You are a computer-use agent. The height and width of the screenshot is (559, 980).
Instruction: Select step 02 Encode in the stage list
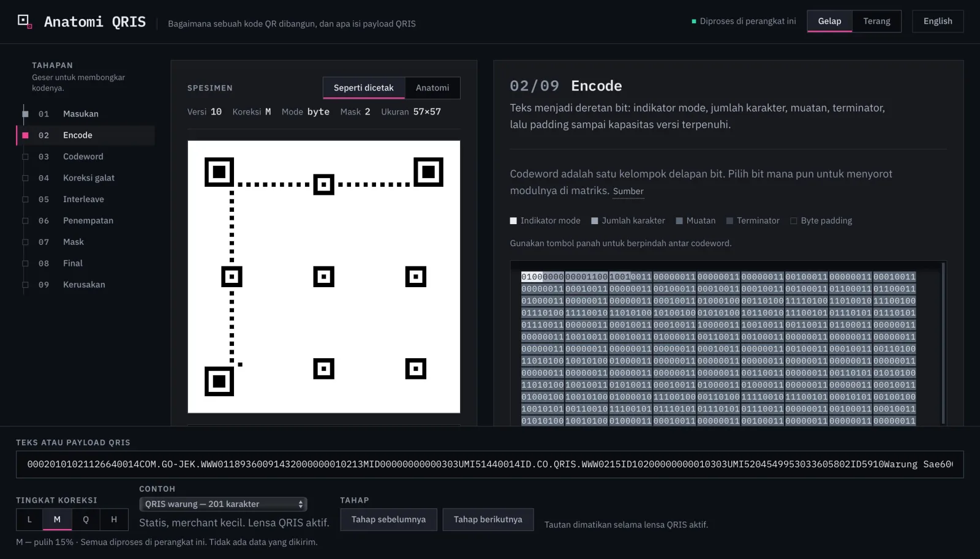(85, 135)
